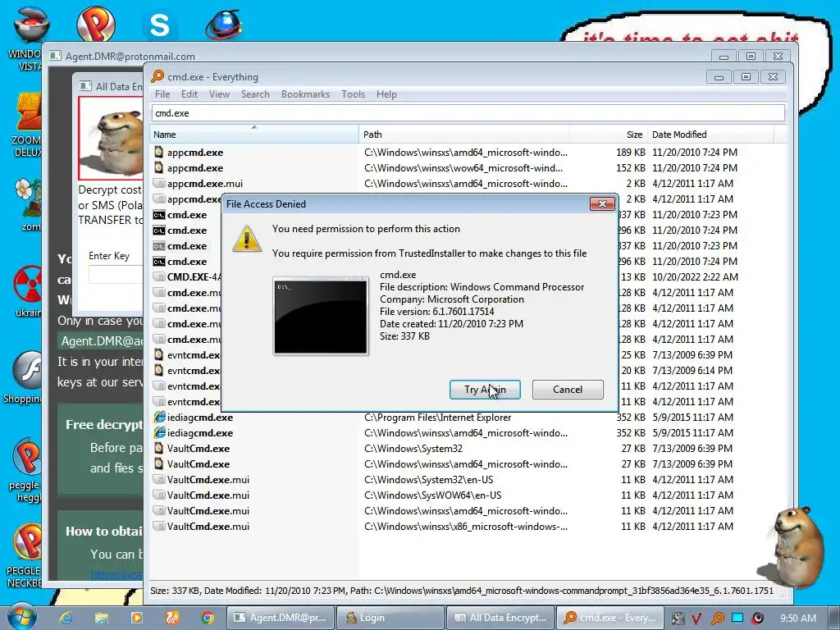Select the first evntcmd.exe file icon, 25 KB row
840x630 pixels.
(159, 354)
